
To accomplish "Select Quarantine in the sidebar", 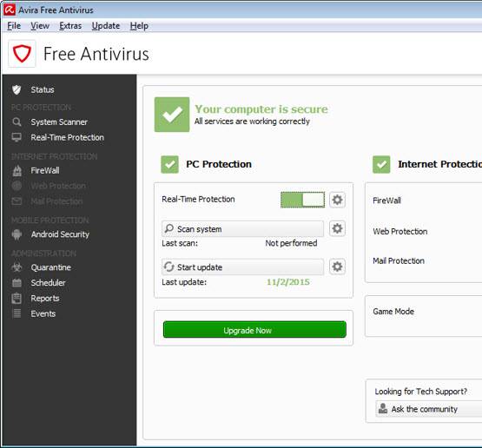I will click(x=50, y=267).
